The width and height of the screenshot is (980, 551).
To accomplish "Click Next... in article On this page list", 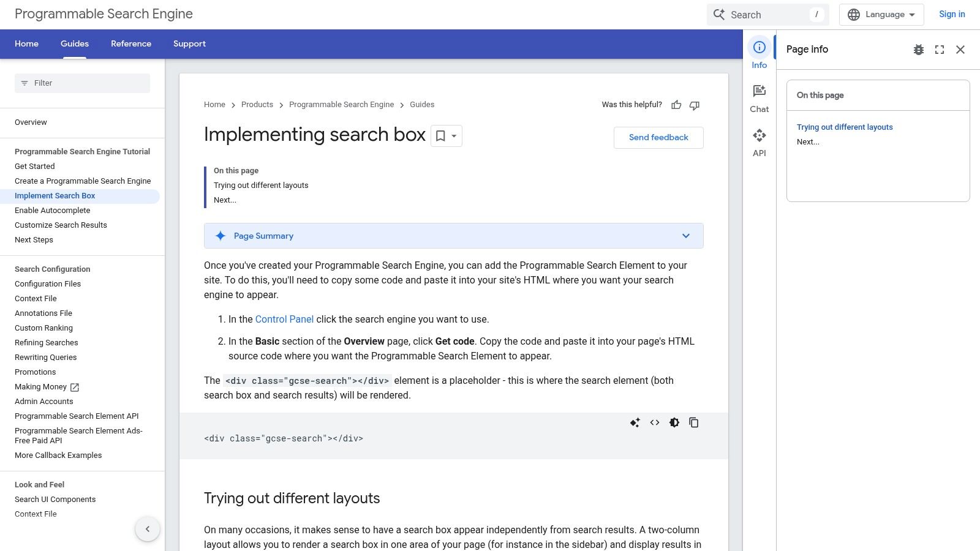I will (x=225, y=200).
